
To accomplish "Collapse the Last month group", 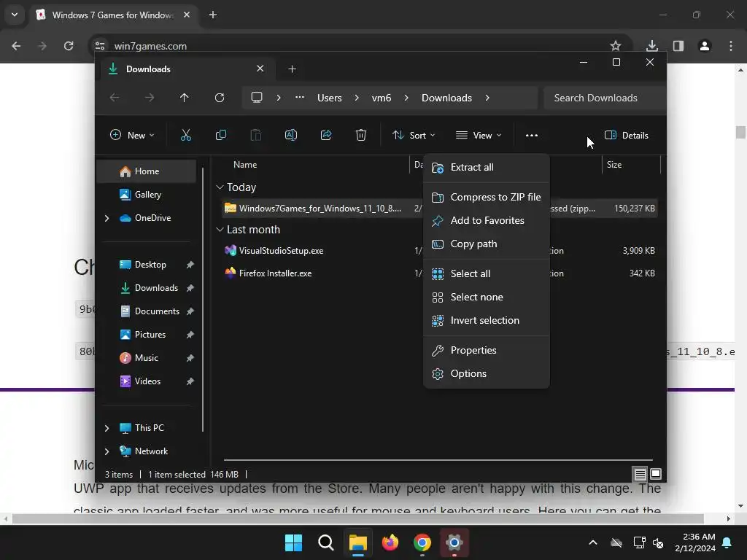I will pyautogui.click(x=220, y=230).
